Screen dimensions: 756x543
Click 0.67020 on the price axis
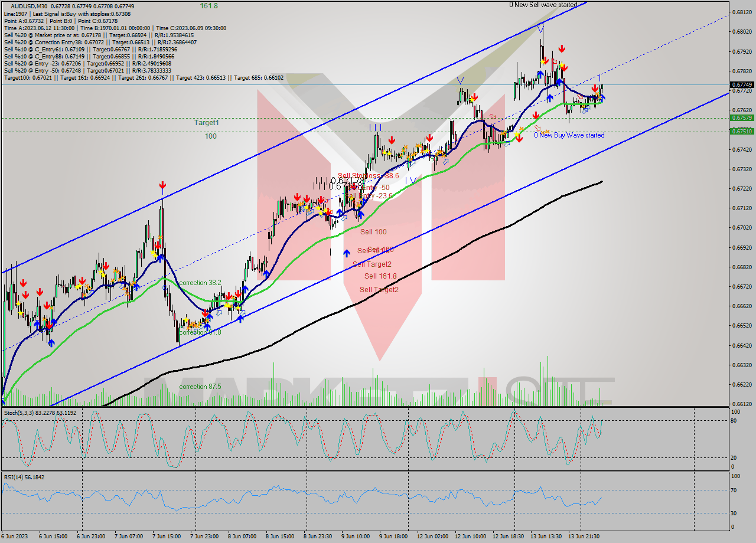(742, 227)
